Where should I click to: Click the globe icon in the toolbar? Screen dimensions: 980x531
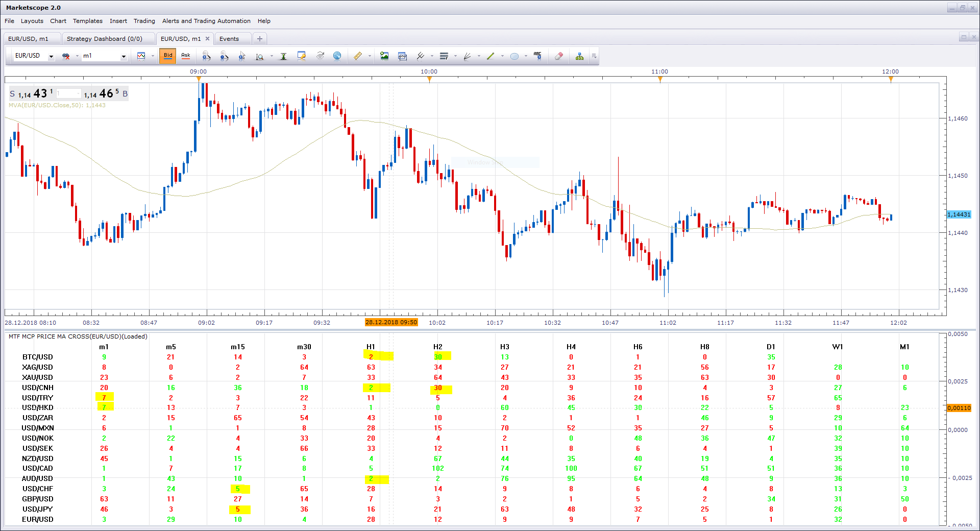337,56
